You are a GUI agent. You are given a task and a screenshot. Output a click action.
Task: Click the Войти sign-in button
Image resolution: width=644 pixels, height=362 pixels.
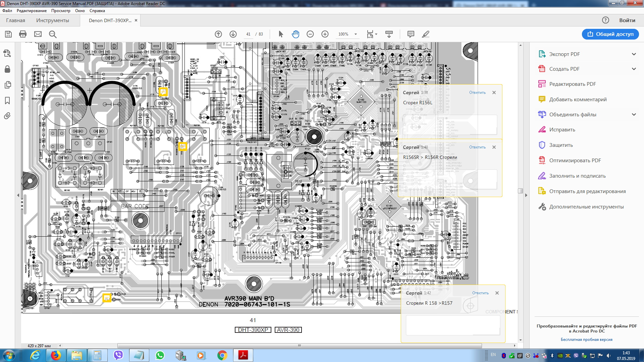(x=627, y=20)
